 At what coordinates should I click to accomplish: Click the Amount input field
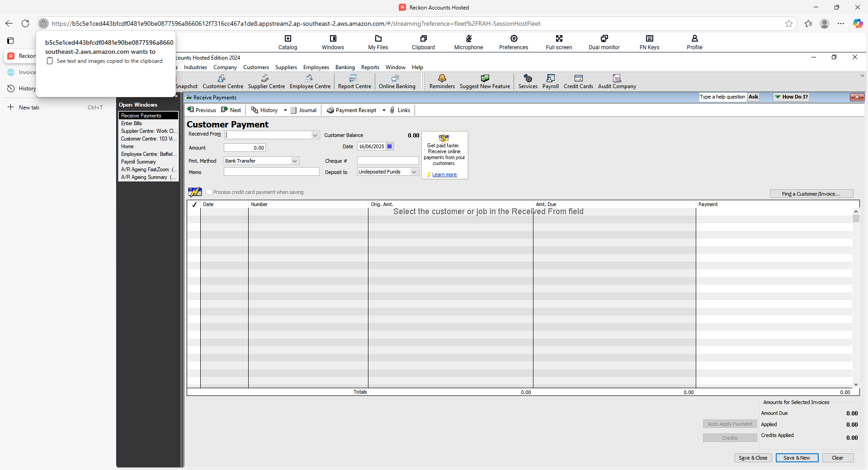(x=245, y=148)
